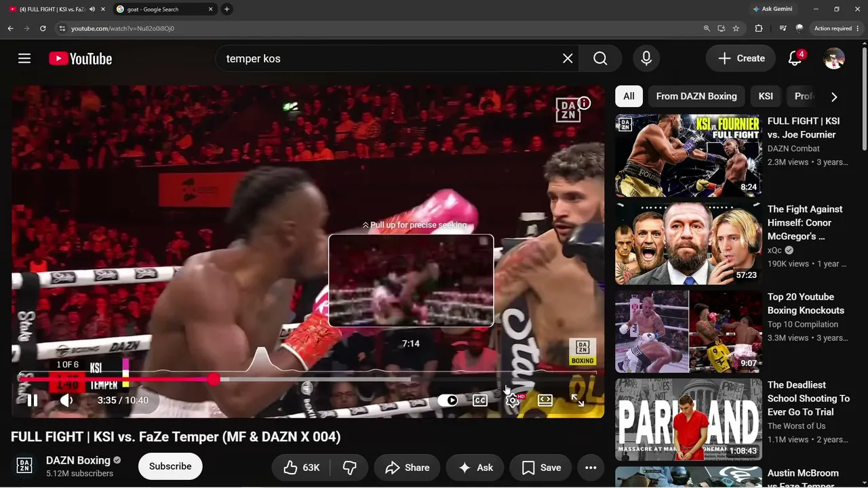Open the video info card icon
This screenshot has height=488, width=868.
(x=584, y=103)
